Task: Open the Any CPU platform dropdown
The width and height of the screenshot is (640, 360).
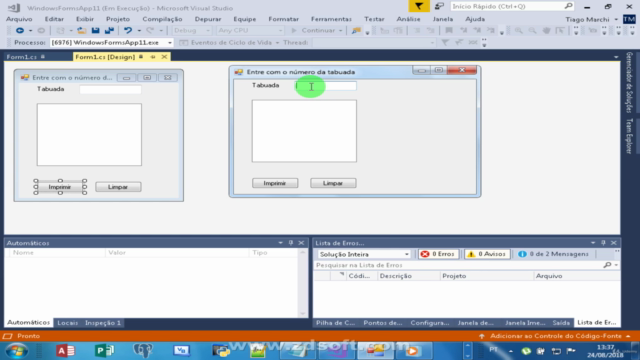Action: click(249, 31)
